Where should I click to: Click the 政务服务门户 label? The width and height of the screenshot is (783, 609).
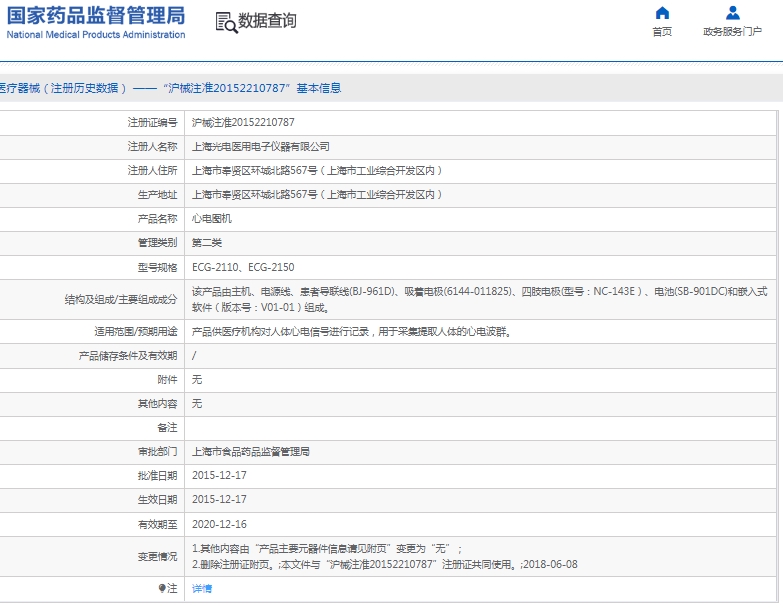pyautogui.click(x=733, y=32)
